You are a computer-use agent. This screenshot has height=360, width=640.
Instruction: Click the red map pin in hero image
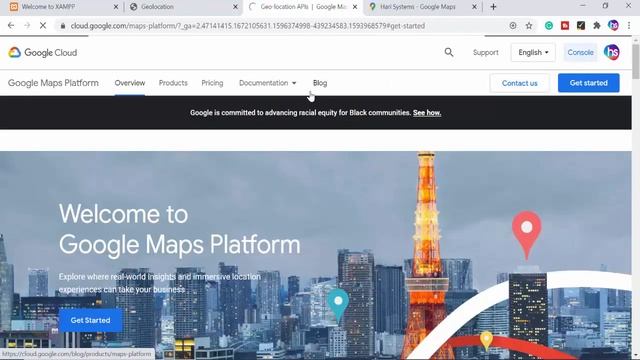click(x=527, y=235)
